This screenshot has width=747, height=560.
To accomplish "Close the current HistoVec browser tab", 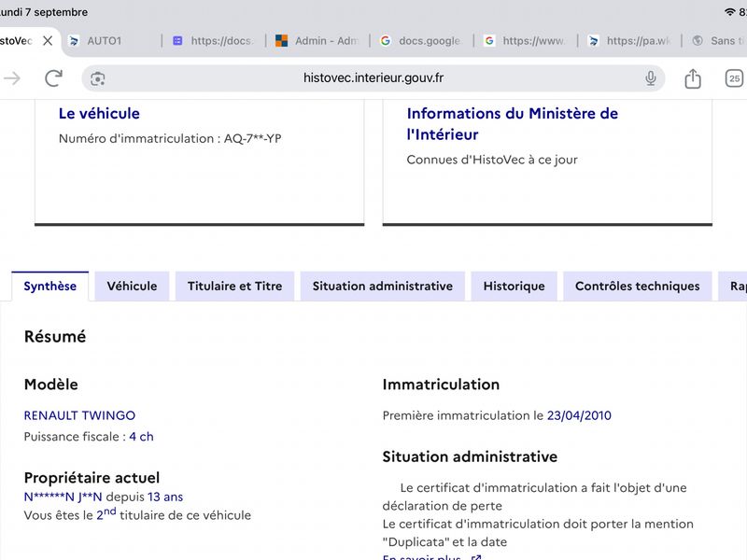I will pyautogui.click(x=48, y=41).
